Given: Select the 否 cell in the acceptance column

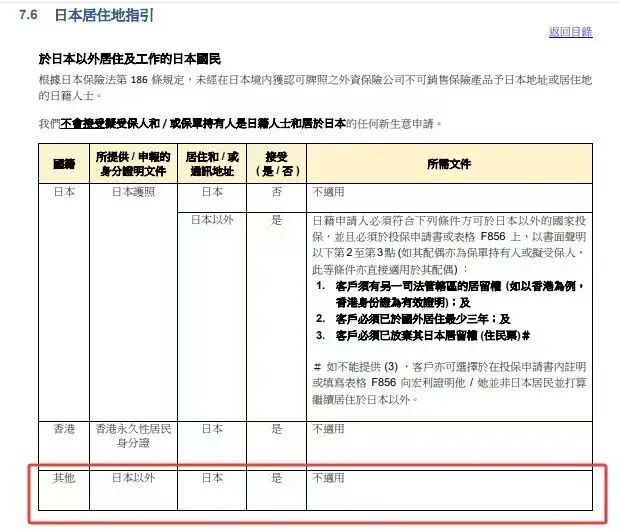Looking at the screenshot, I should coord(276,192).
